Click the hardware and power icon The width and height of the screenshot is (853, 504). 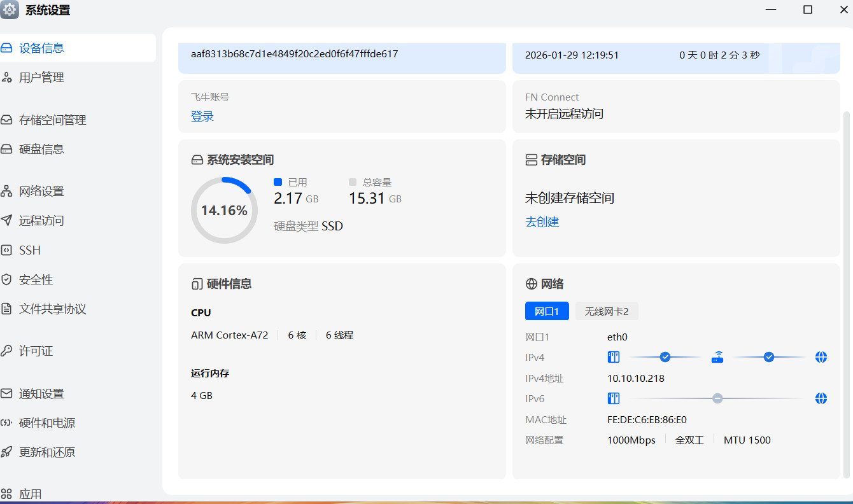coord(7,423)
